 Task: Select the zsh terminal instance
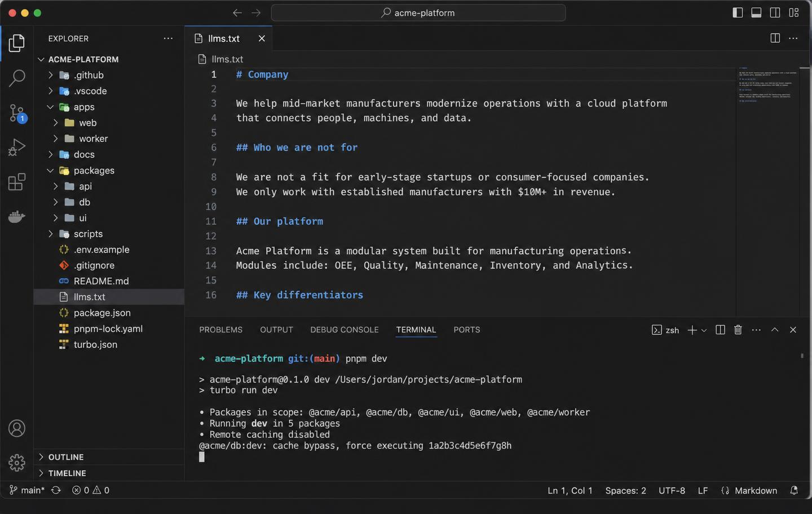click(665, 330)
